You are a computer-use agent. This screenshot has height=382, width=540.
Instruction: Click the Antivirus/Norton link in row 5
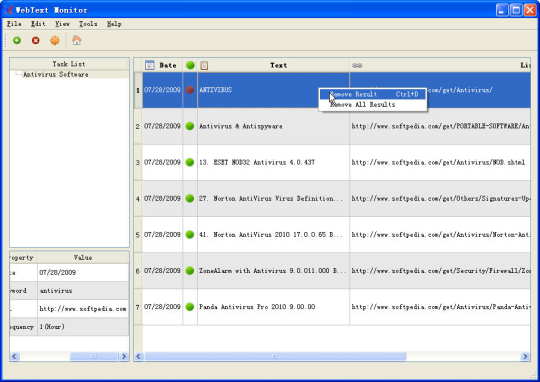coord(440,235)
